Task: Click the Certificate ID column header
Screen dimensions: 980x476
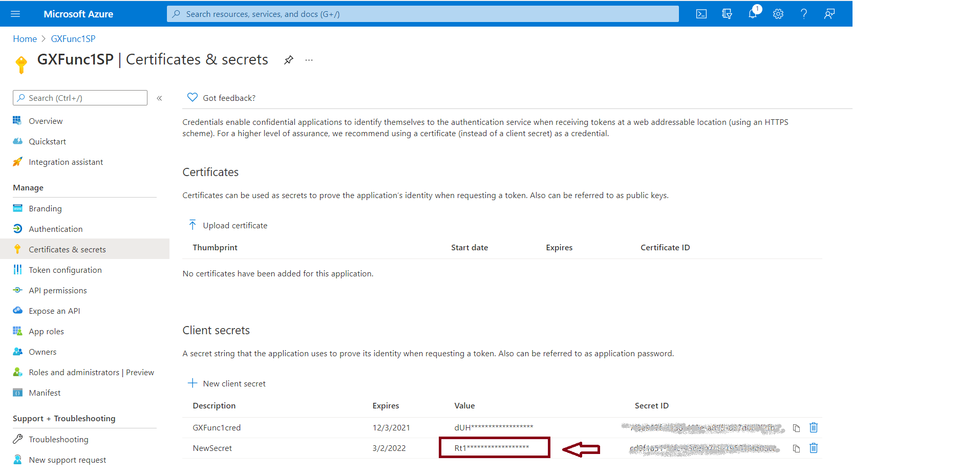Action: coord(665,247)
